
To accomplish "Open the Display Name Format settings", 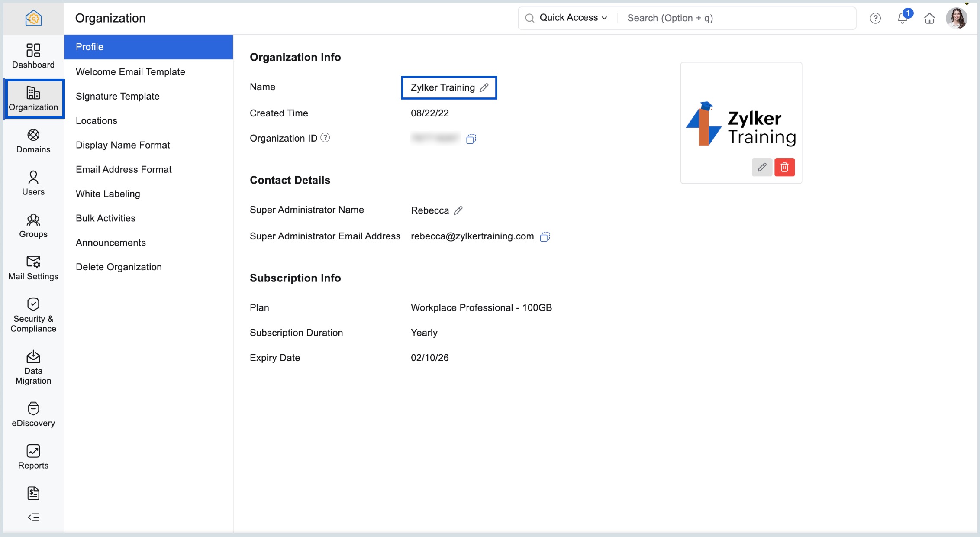I will (x=123, y=145).
